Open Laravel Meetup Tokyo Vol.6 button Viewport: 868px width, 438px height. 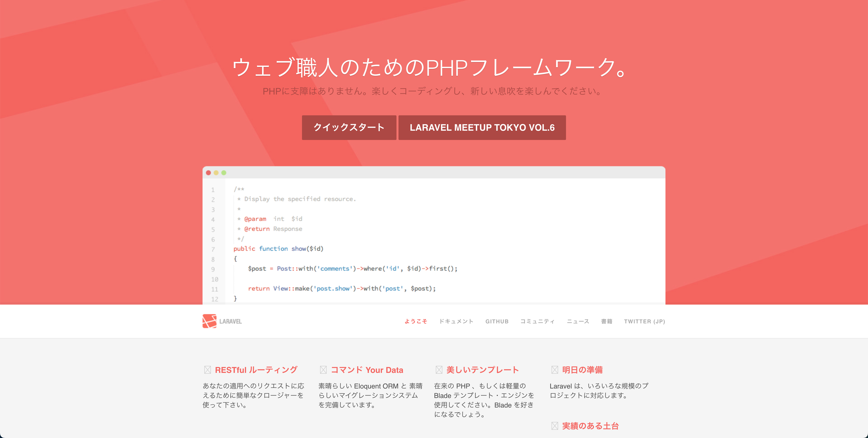(x=482, y=128)
